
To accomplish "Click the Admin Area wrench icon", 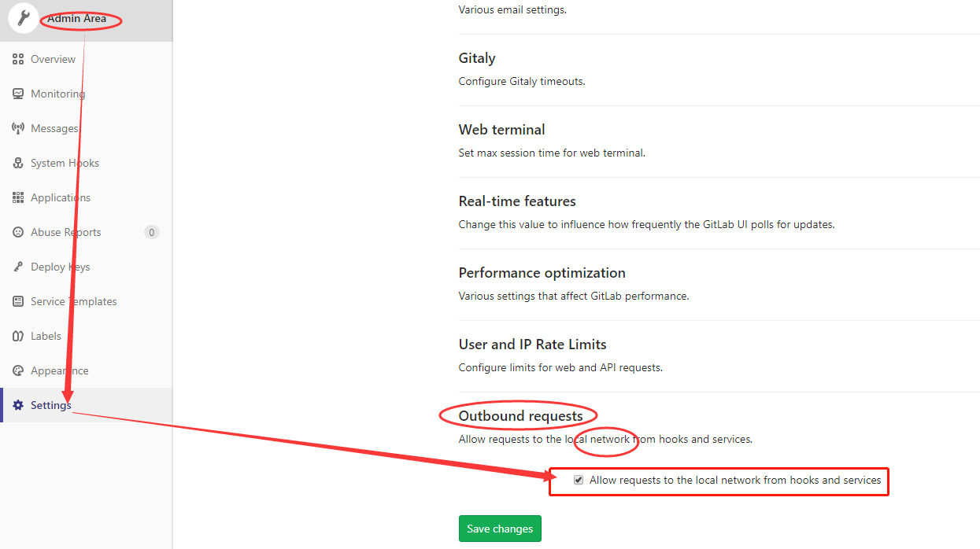I will pos(24,19).
